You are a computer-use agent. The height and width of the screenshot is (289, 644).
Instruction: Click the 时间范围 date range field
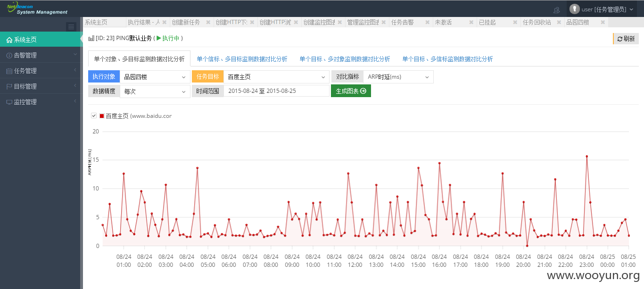click(x=276, y=91)
